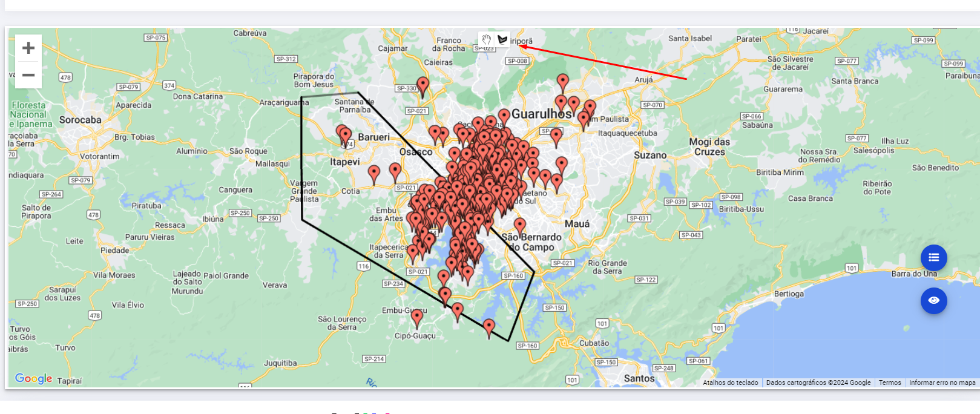Click Informar erro no mapa link

[x=942, y=383]
